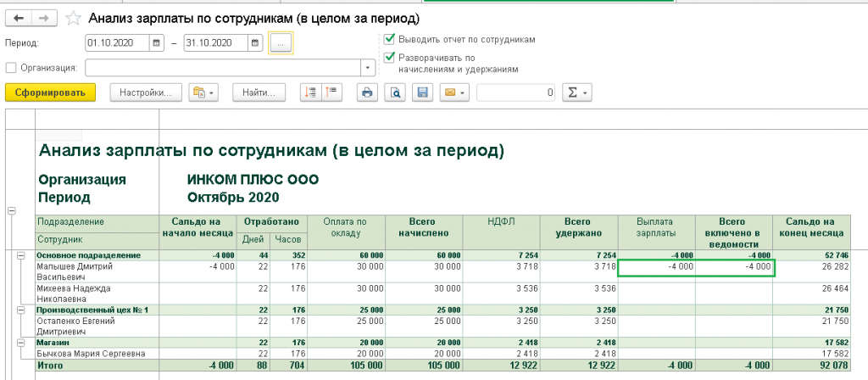Go back with the left arrow
The width and height of the screenshot is (868, 380).
pos(19,18)
